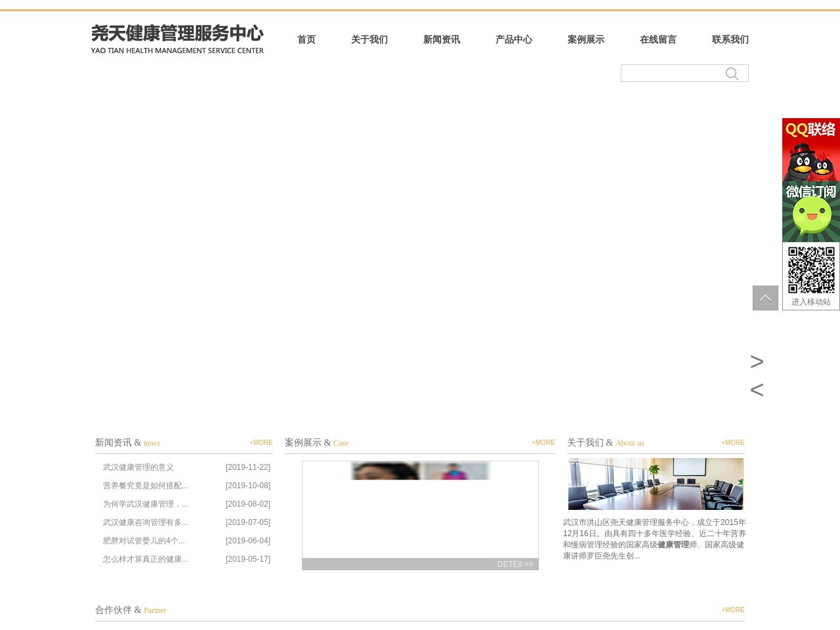Click the meeting room photo in About us
Image resolution: width=840 pixels, height=630 pixels.
656,484
